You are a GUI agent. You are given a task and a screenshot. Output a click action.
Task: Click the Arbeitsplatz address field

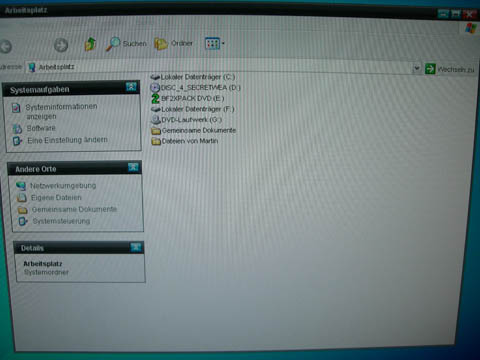coord(220,68)
